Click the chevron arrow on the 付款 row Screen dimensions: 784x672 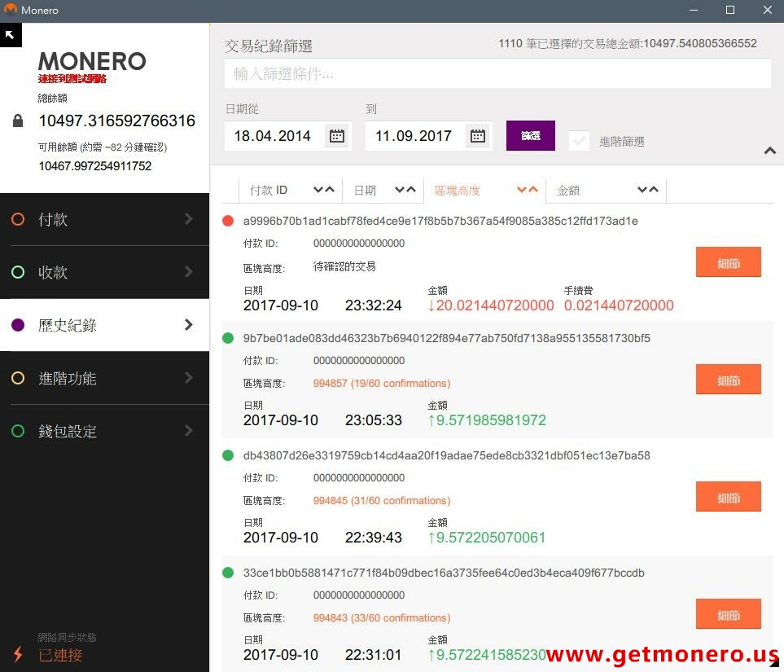(x=189, y=218)
